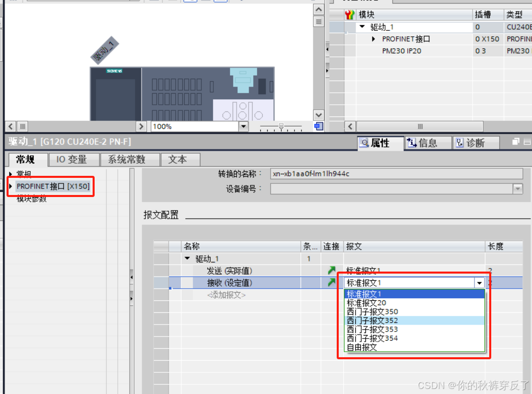
Task: Open the 100% zoom level dropdown
Action: point(243,126)
